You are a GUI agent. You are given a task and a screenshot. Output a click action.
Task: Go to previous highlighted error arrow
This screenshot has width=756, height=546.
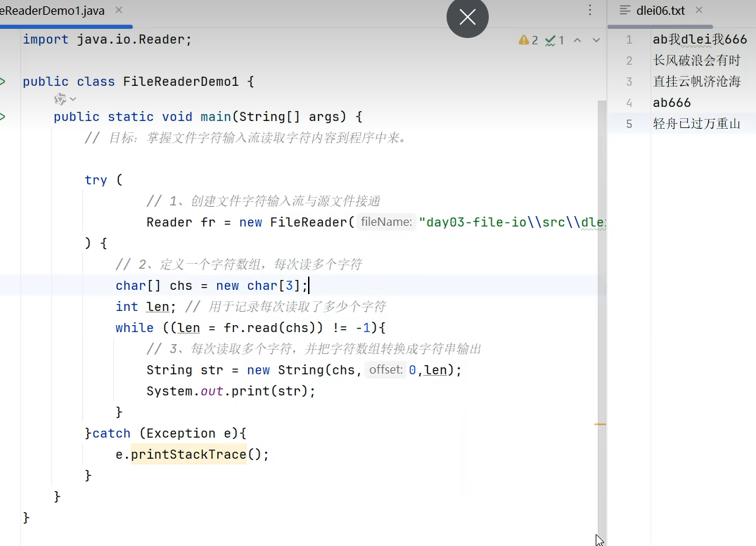point(577,40)
